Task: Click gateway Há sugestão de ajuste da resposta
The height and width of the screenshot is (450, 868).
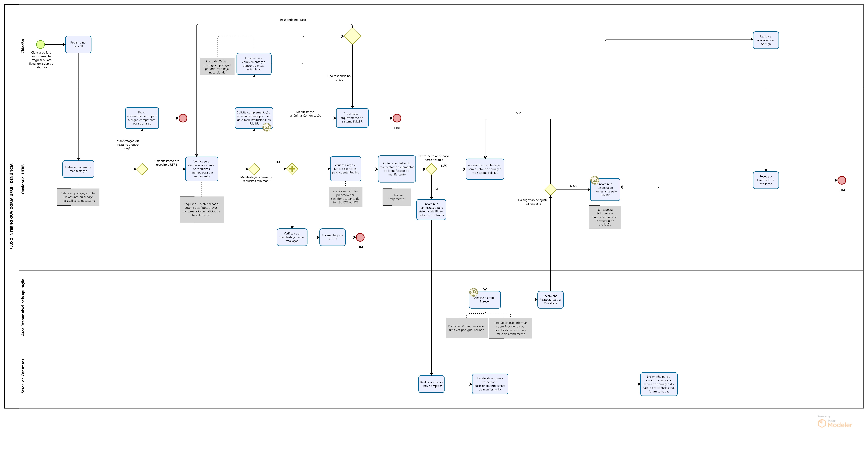Action: point(550,189)
